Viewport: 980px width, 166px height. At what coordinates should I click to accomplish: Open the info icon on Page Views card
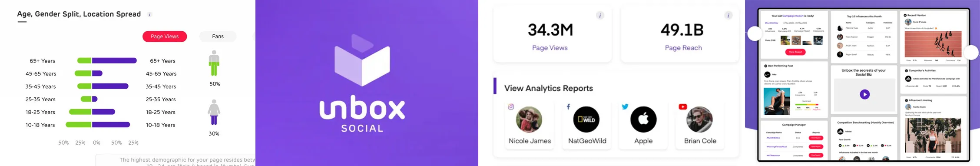tap(600, 16)
